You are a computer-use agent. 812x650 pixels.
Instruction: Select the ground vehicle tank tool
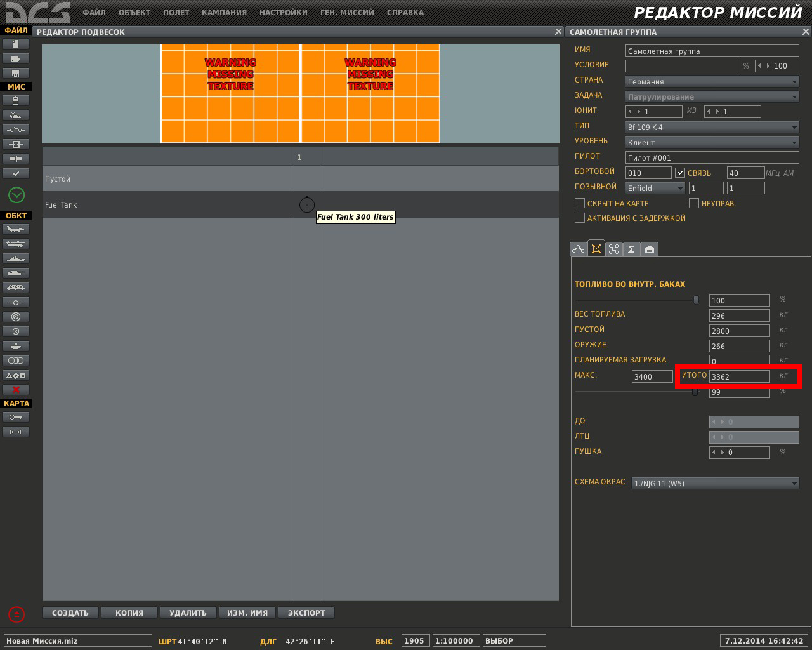pyautogui.click(x=16, y=273)
